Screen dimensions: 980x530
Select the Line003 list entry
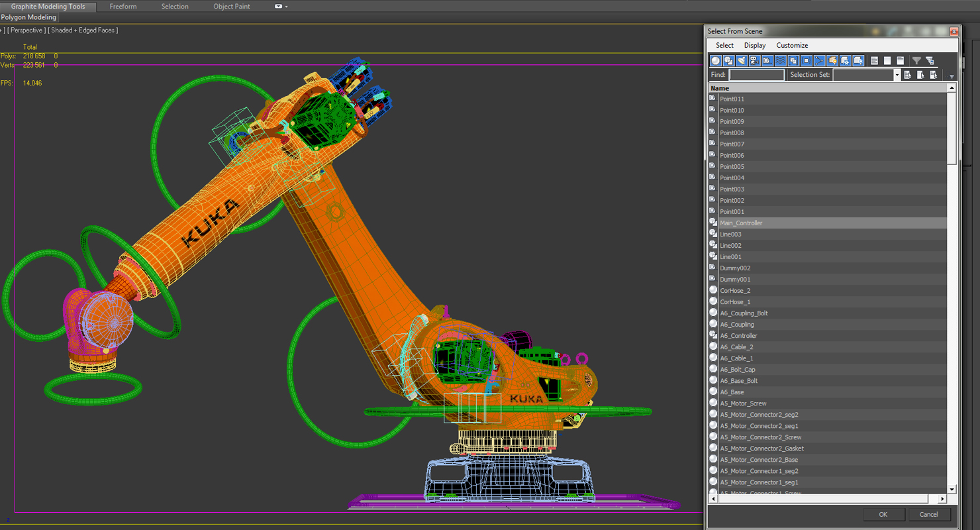coord(827,235)
